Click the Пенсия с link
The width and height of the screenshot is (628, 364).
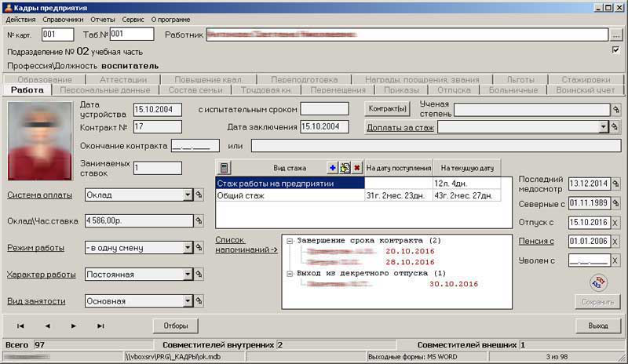coord(536,241)
